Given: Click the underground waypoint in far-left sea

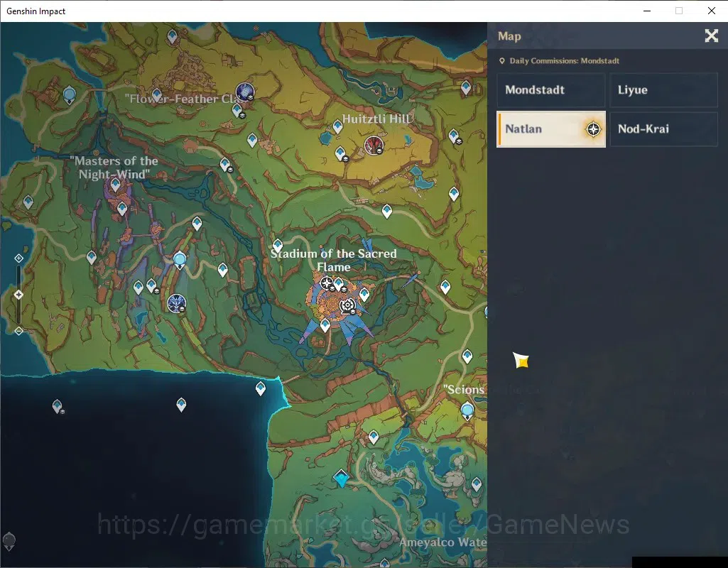Looking at the screenshot, I should click(x=58, y=407).
